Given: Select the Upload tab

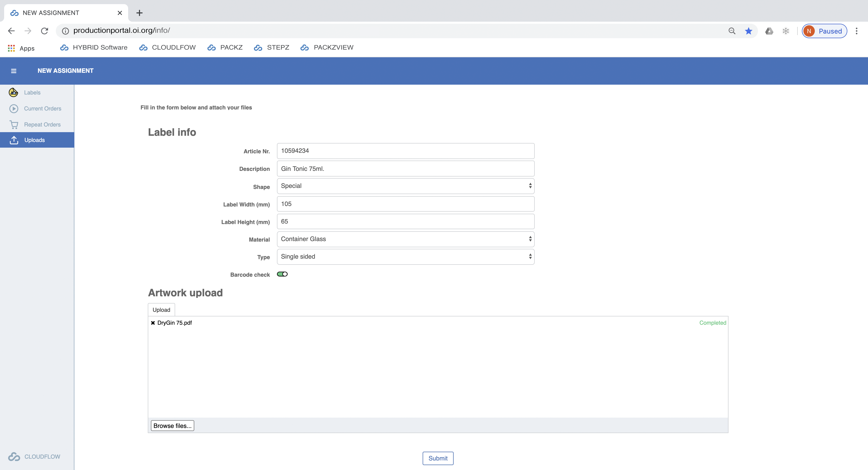Looking at the screenshot, I should pyautogui.click(x=161, y=310).
